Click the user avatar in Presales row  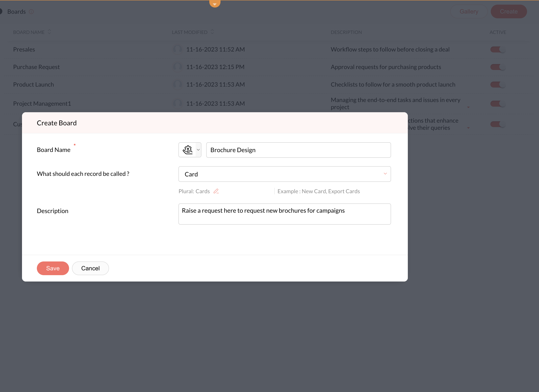(x=177, y=49)
